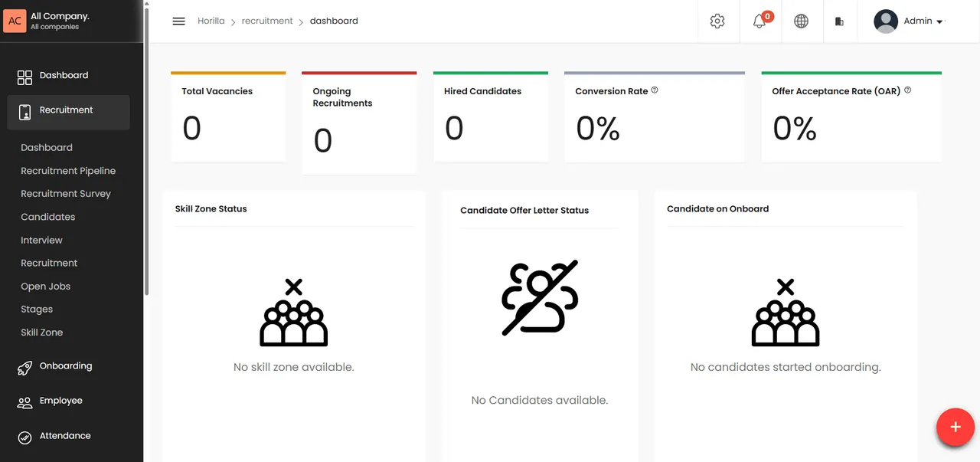The height and width of the screenshot is (462, 980).
Task: Open the Recruitment submenu item under Interview
Action: coord(49,263)
